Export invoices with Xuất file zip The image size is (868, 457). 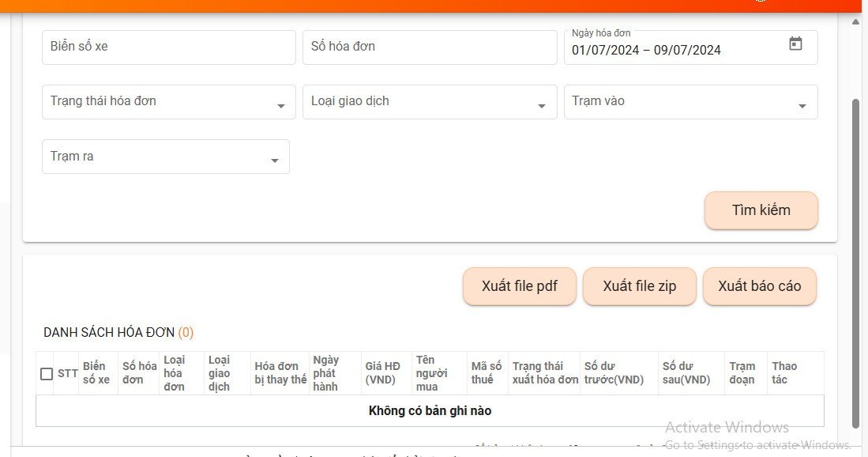(639, 286)
